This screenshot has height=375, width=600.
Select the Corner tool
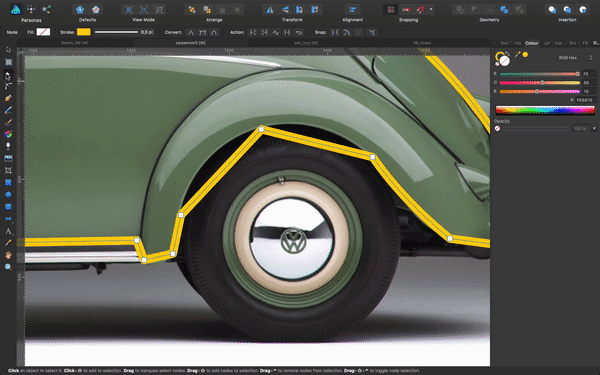tap(8, 86)
